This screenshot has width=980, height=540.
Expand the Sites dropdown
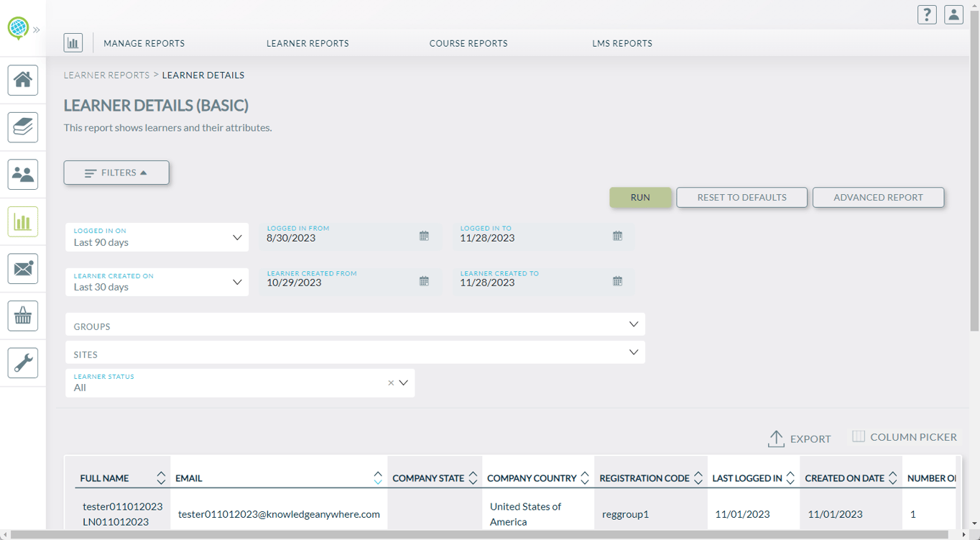pos(355,352)
